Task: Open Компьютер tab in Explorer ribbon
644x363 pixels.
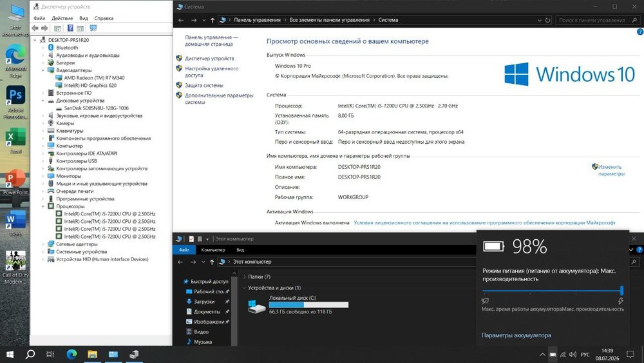Action: pos(213,250)
